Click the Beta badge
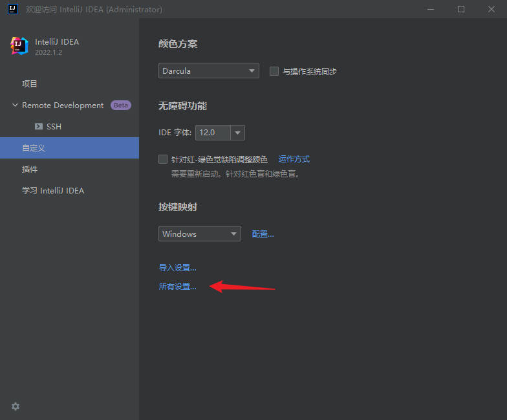Viewport: 507px width, 420px height. (120, 105)
